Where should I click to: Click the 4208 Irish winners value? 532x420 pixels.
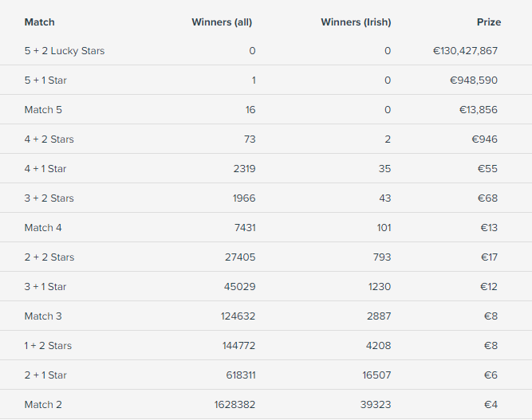click(x=378, y=346)
